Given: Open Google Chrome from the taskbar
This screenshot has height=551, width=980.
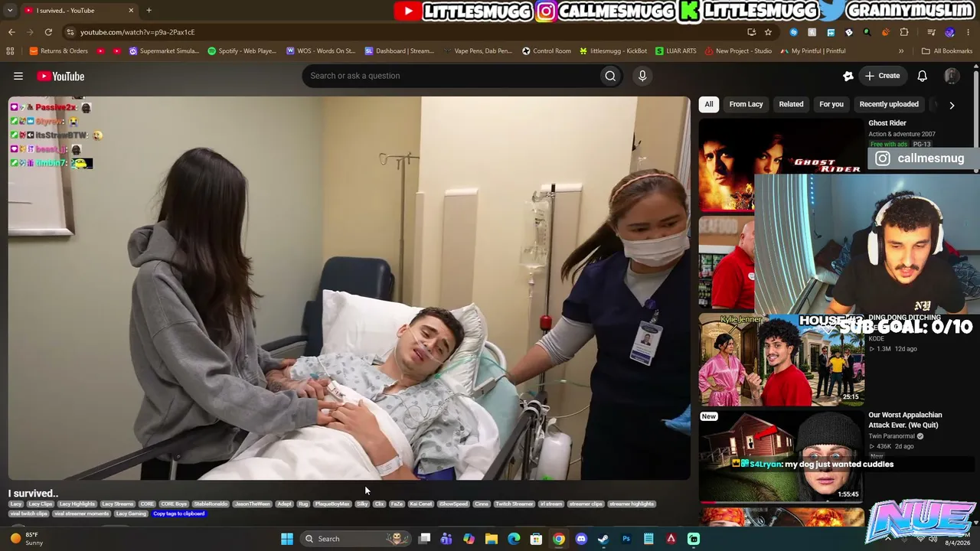Looking at the screenshot, I should point(559,539).
